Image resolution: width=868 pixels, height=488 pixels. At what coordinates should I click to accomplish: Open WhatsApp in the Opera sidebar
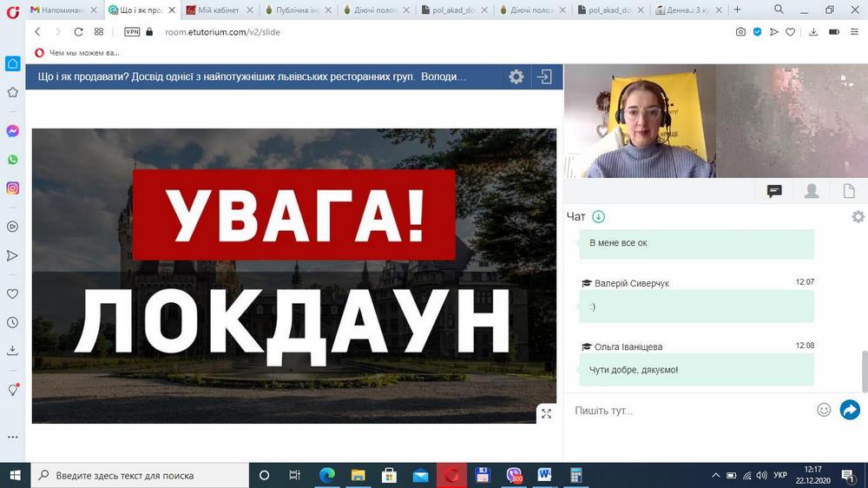(x=12, y=160)
